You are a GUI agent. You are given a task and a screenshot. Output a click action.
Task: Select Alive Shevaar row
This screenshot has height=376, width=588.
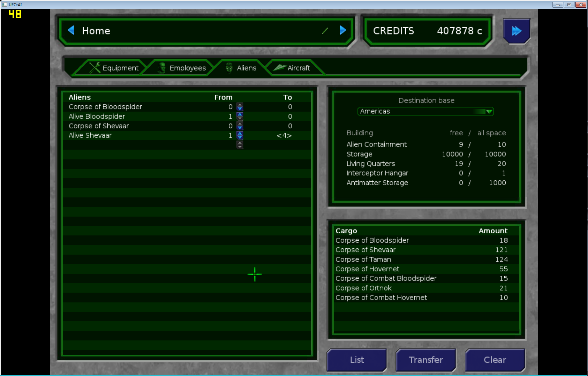point(187,135)
